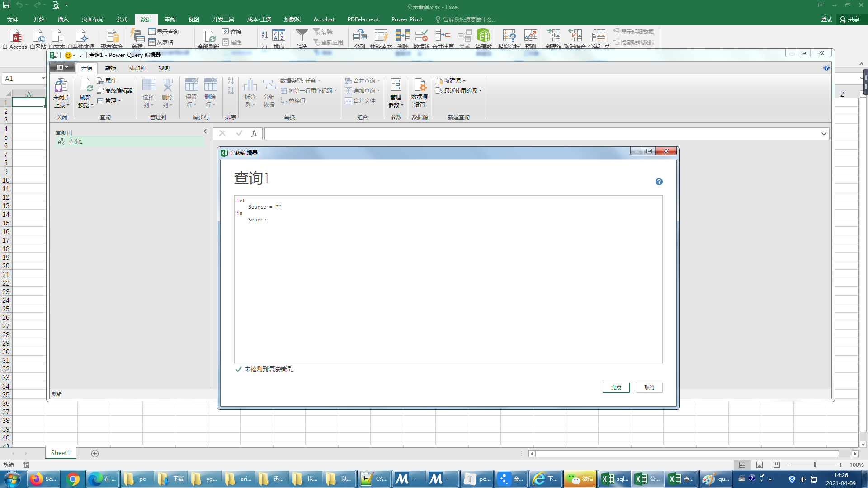The width and height of the screenshot is (868, 488).
Task: Click the Choose Columns (选择列) icon
Action: click(148, 85)
